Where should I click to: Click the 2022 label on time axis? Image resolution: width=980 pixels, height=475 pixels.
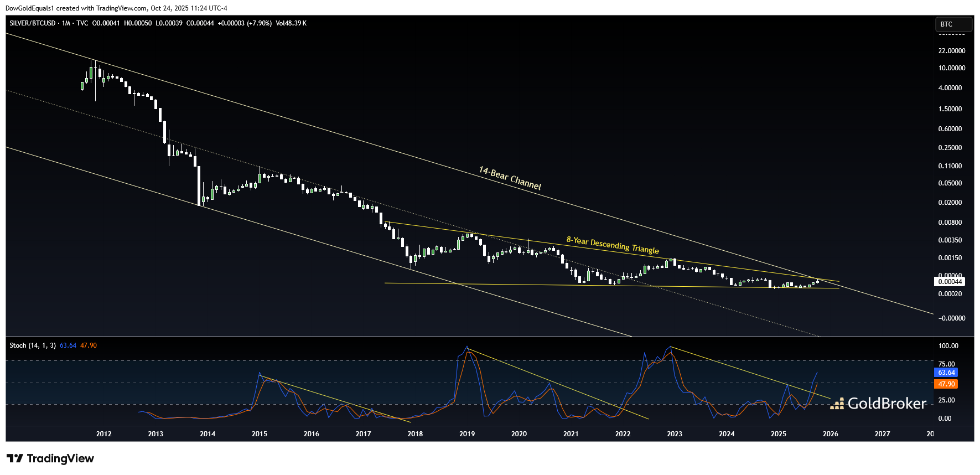point(623,434)
